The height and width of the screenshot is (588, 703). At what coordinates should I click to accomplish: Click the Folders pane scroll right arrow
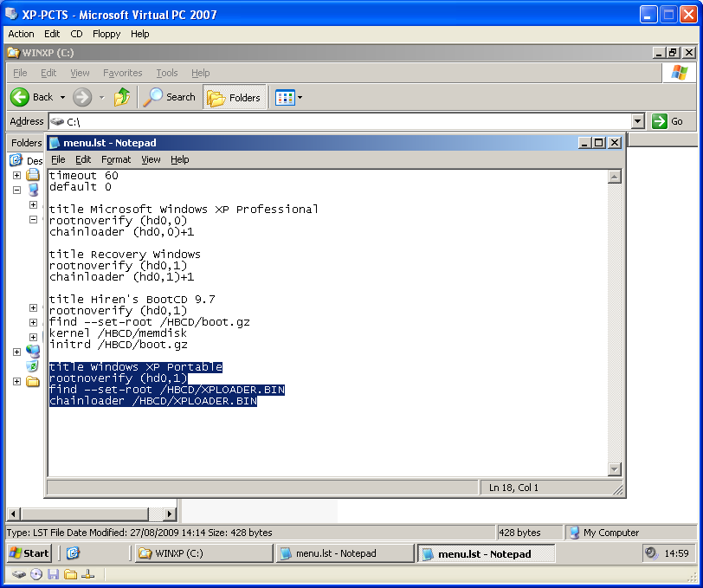coord(169,514)
